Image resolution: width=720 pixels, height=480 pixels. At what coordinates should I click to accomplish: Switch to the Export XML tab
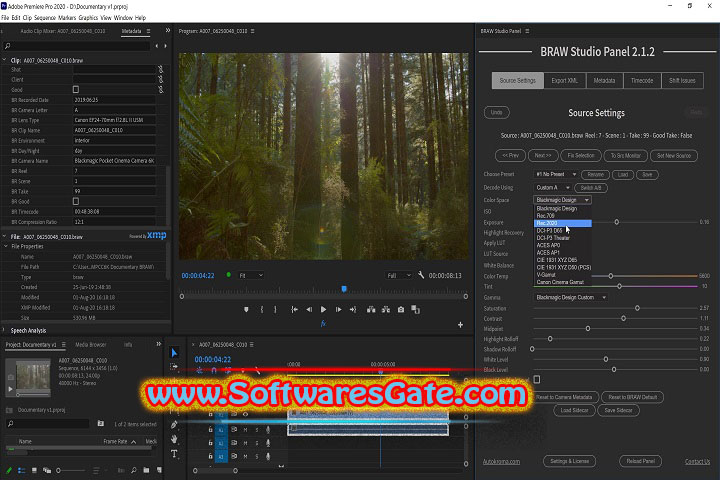click(x=564, y=80)
